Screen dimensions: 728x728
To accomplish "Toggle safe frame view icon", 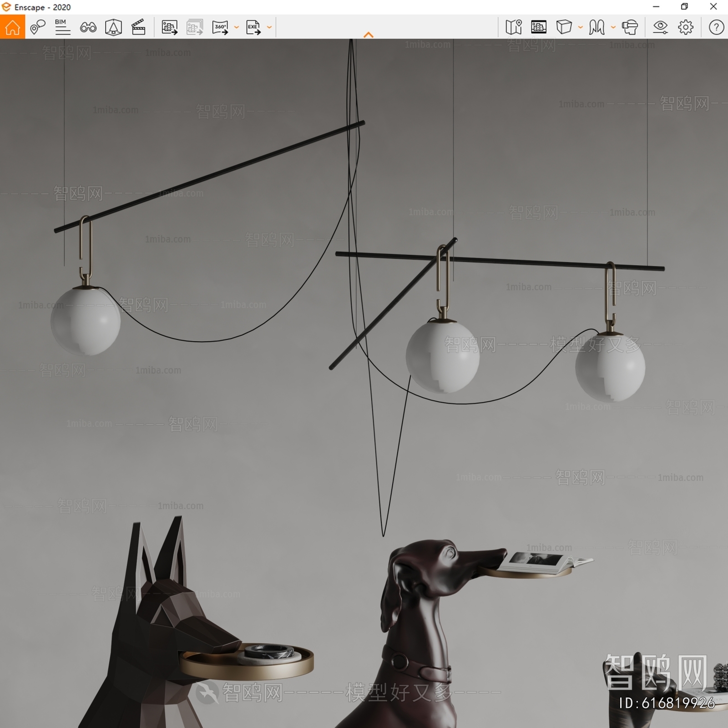I will [113, 27].
